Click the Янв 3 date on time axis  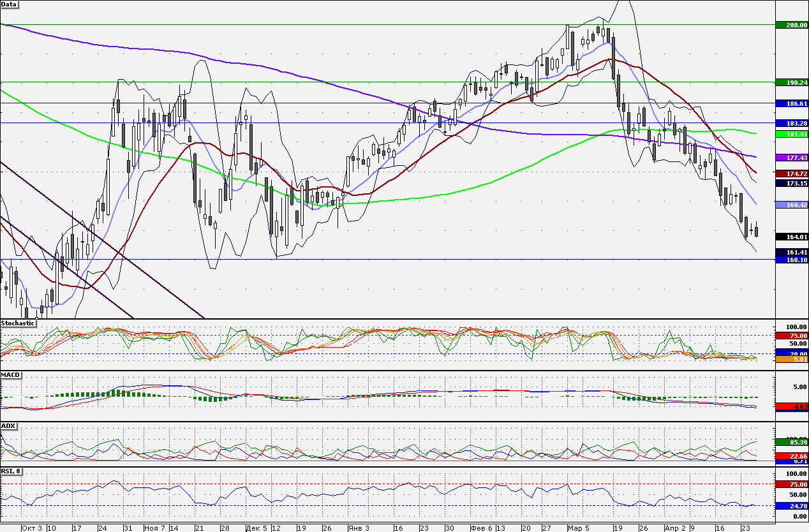click(359, 528)
